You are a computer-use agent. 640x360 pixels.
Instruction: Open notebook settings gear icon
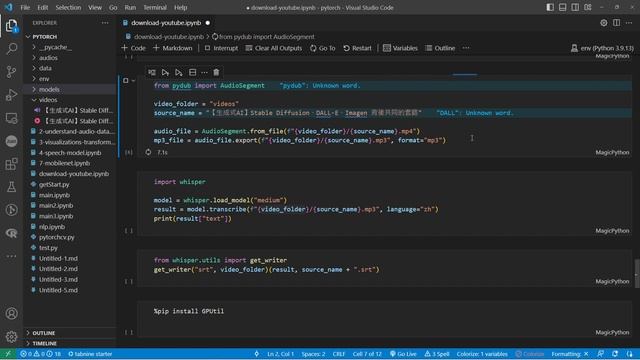(604, 23)
